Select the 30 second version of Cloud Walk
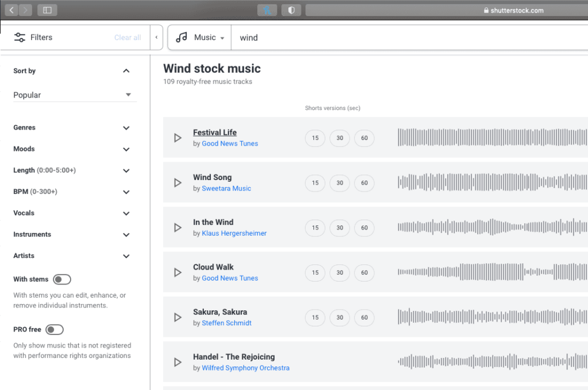 point(339,272)
